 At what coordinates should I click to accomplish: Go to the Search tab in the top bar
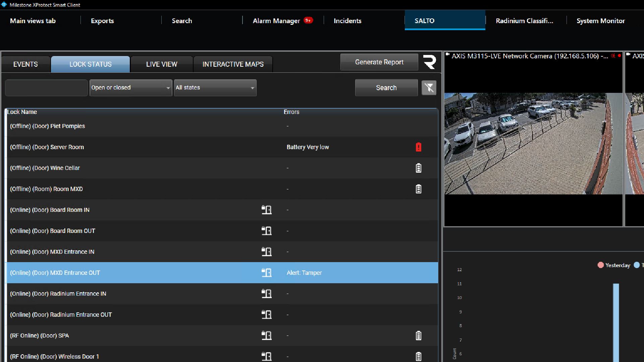(x=182, y=21)
